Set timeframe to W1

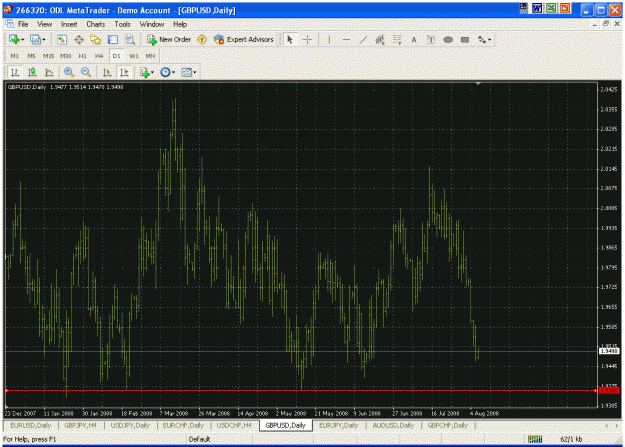(134, 56)
